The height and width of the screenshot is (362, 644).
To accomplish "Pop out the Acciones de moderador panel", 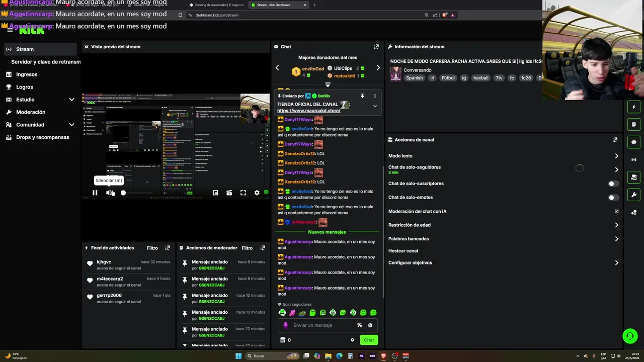I will (263, 248).
